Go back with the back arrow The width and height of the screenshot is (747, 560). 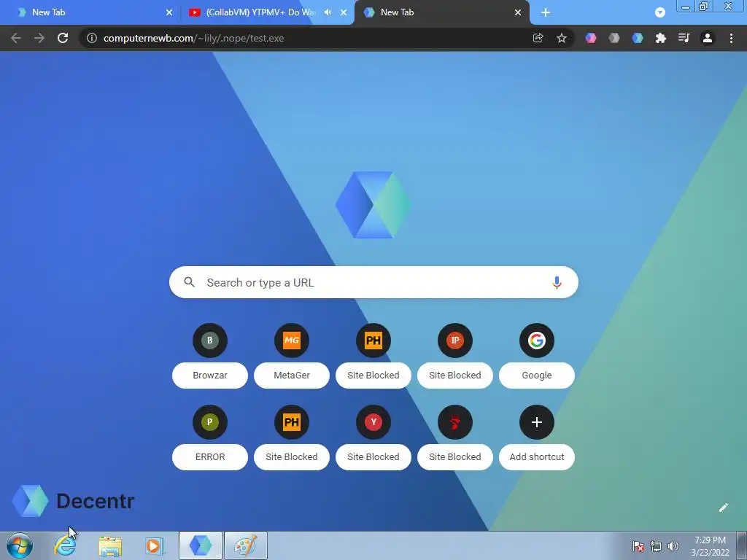pos(16,38)
